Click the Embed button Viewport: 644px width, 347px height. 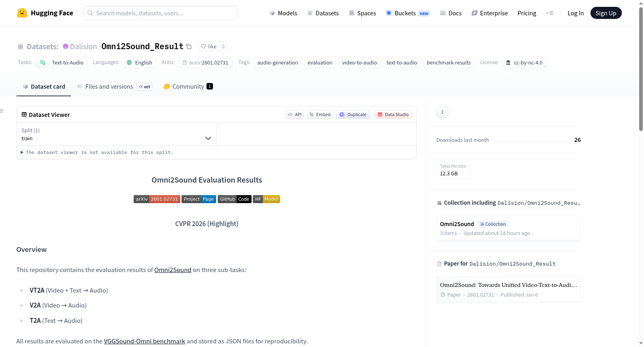pos(320,114)
